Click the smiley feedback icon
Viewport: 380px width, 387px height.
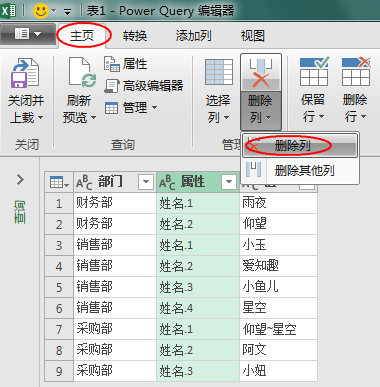click(41, 11)
